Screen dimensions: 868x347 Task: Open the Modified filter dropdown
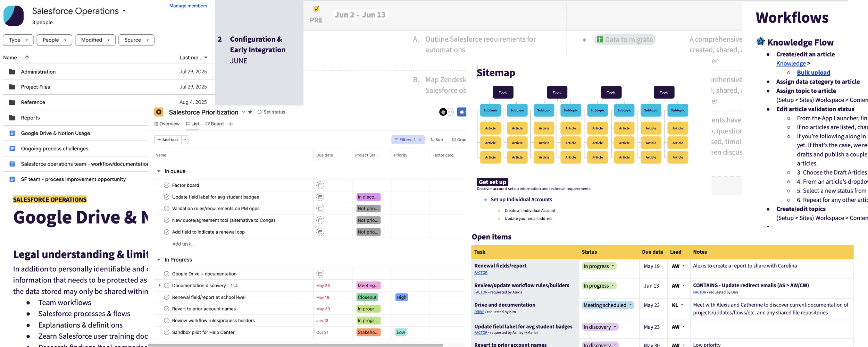[x=95, y=40]
